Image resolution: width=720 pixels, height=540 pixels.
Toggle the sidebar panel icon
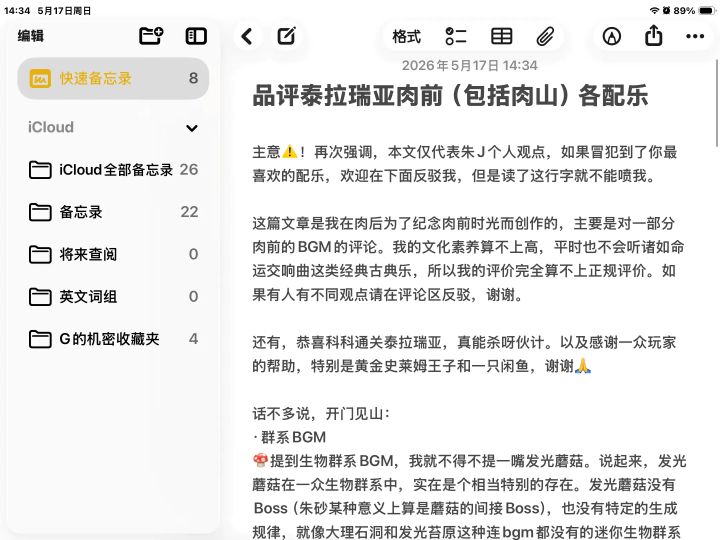[196, 36]
